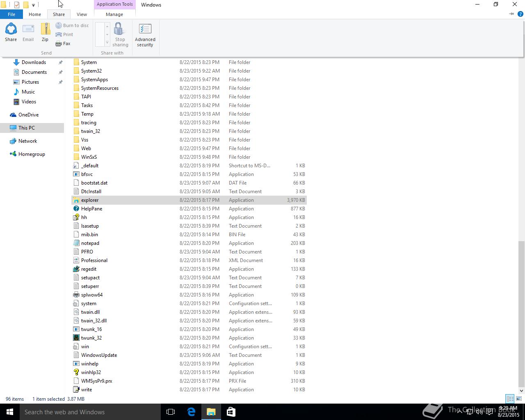Select This PC in navigation pane
Screen dimensions: 525x420
click(x=27, y=128)
